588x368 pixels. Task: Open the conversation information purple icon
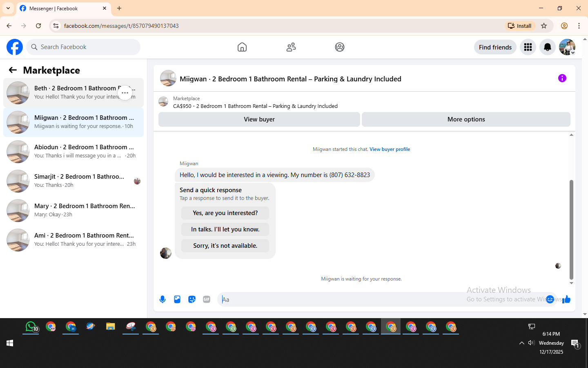click(x=562, y=78)
